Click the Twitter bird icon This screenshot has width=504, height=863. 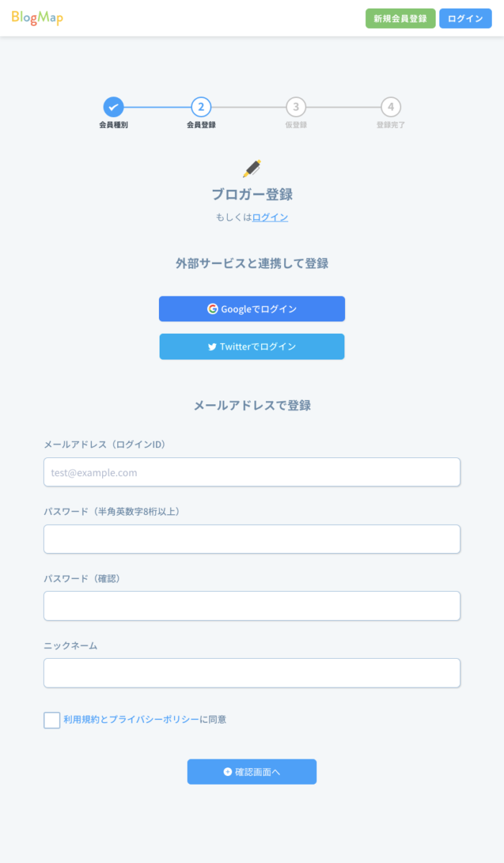211,346
